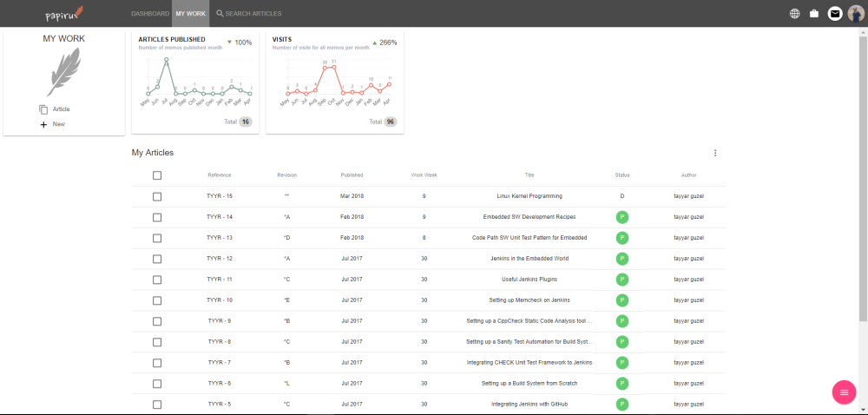Open My Articles three-dot options menu
Viewport: 868px width, 415px height.
pos(715,153)
